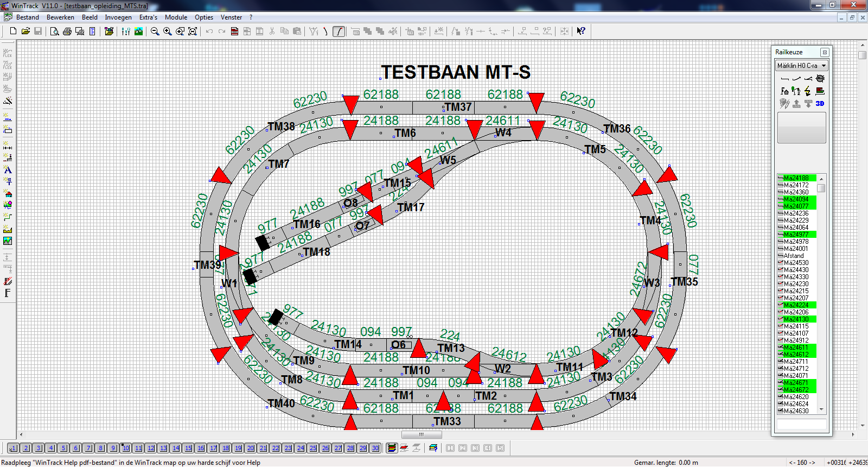Choose the red-green platform symbol in Railkeuze
This screenshot has width=868, height=467.
coord(820,91)
